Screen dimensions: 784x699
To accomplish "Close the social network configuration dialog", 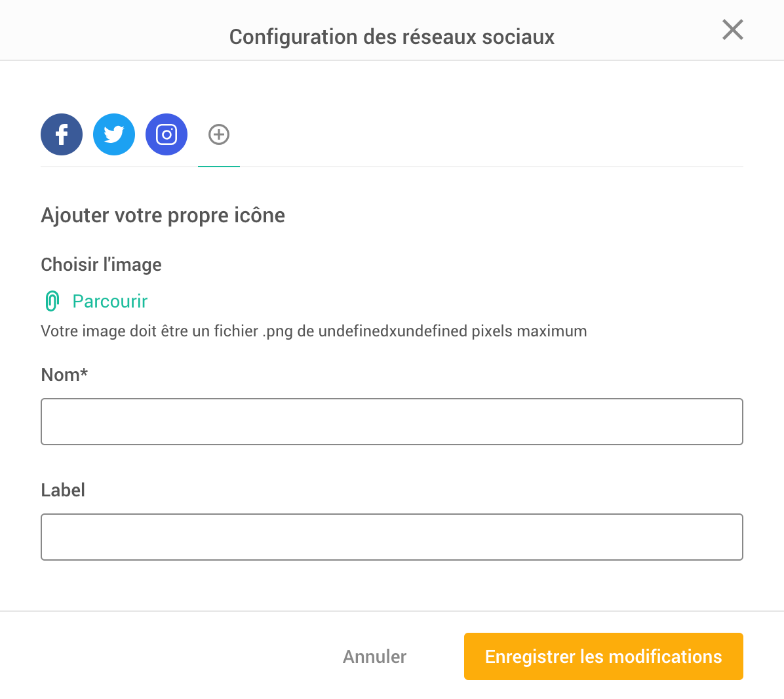I will 732,30.
